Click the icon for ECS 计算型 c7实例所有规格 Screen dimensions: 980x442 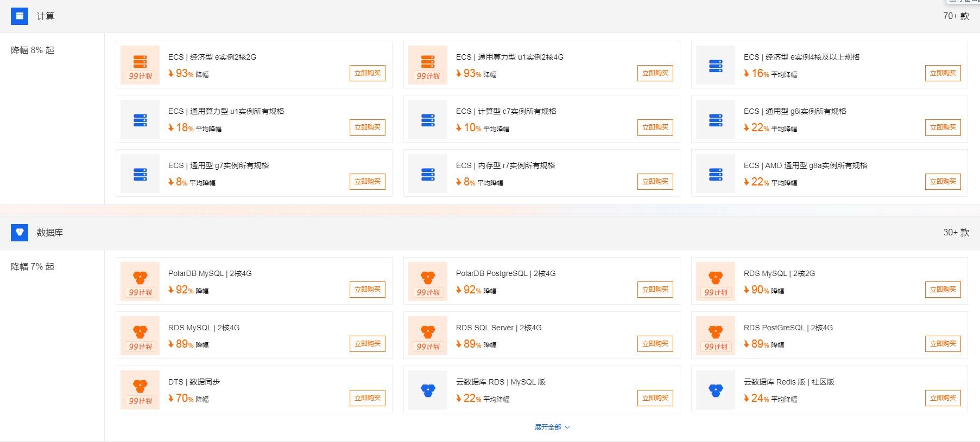point(428,119)
